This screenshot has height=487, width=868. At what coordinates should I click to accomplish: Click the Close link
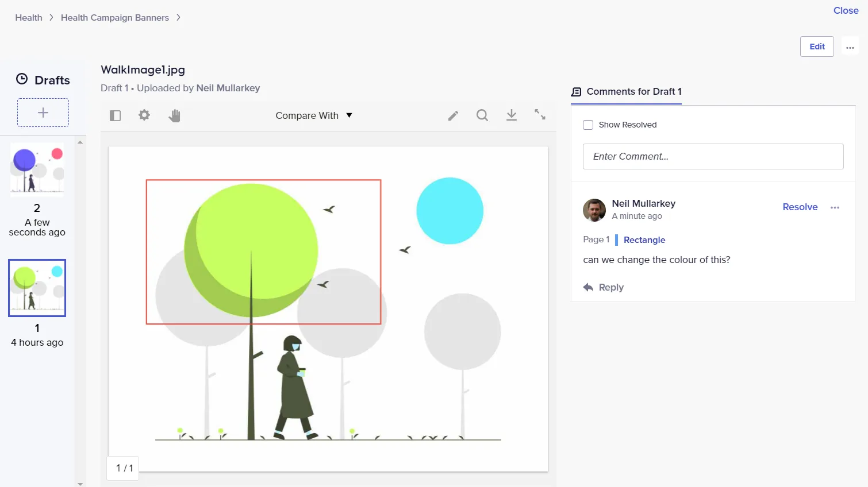pos(846,10)
